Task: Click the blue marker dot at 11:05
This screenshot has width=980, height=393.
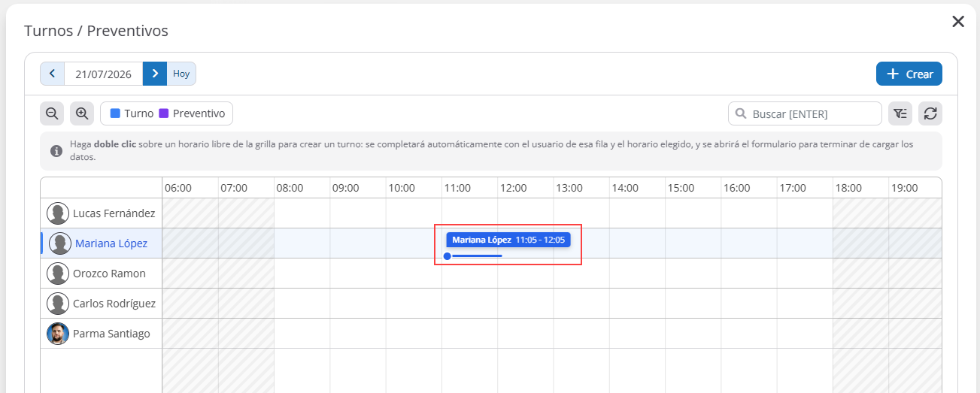Action: pyautogui.click(x=448, y=256)
